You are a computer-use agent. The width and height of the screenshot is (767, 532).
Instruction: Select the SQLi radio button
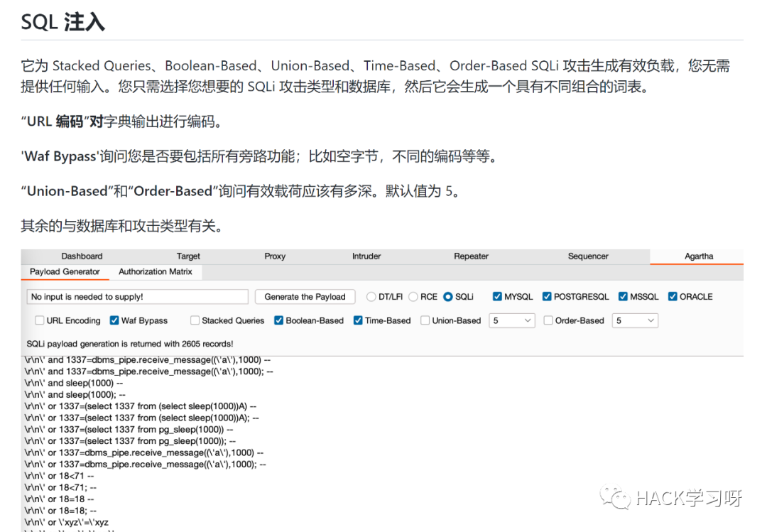point(447,297)
